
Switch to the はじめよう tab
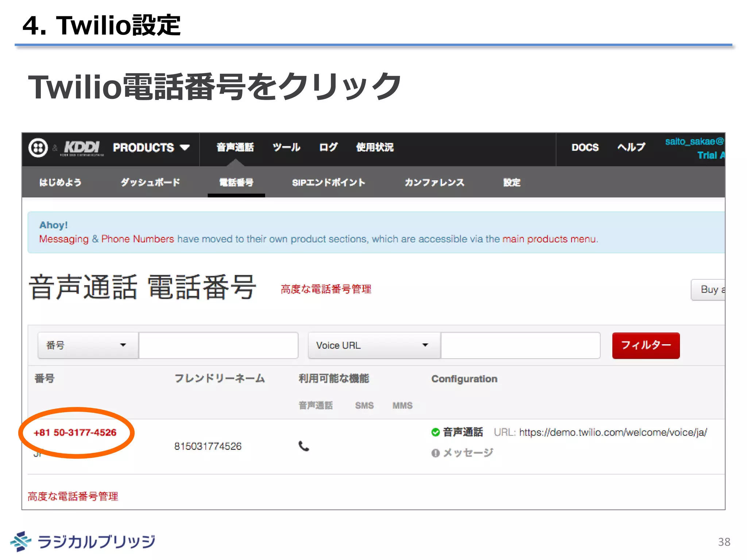(60, 182)
